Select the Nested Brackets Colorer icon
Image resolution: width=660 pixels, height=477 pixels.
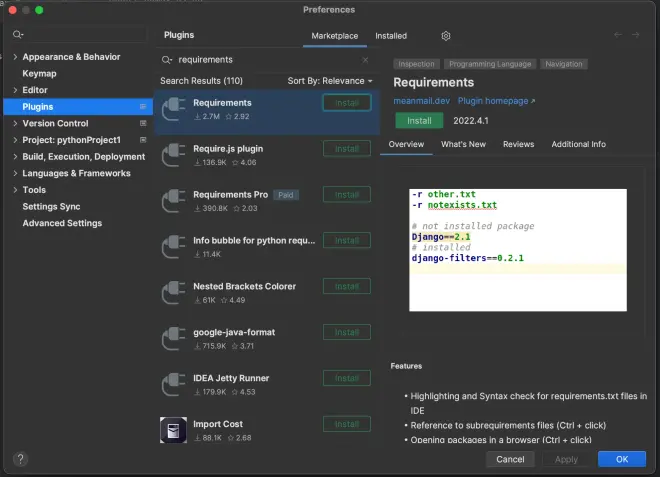coord(173,293)
